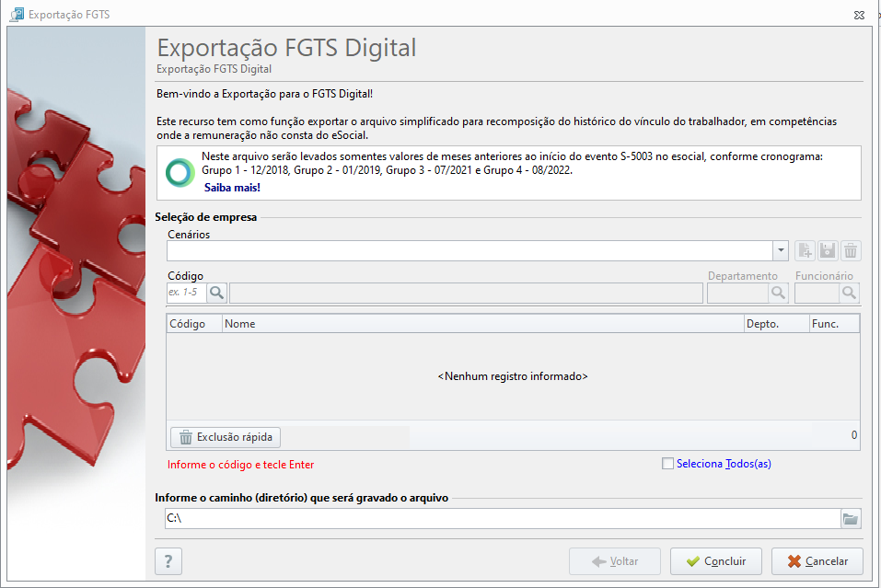Focus the Funcionário input field
This screenshot has width=881, height=588.
click(x=817, y=293)
